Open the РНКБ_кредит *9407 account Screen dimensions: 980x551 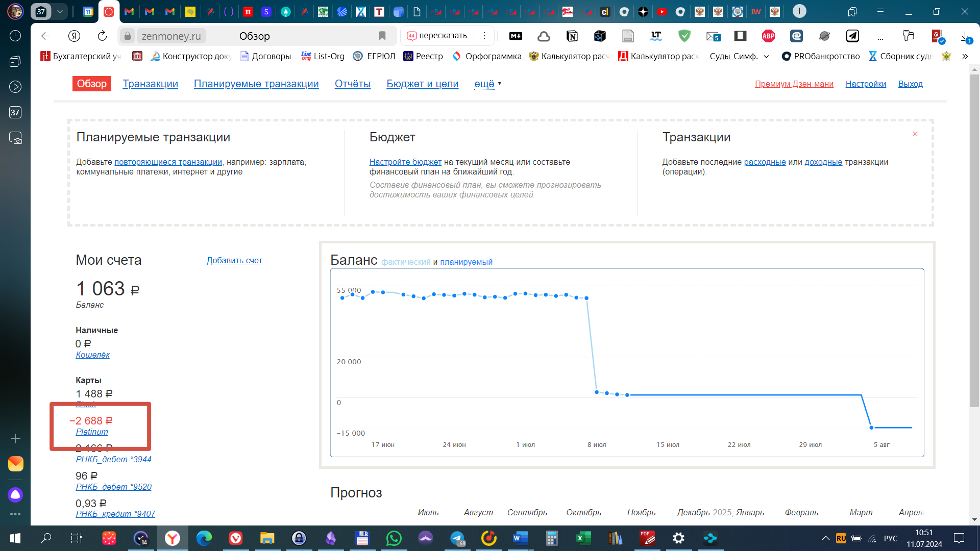115,514
